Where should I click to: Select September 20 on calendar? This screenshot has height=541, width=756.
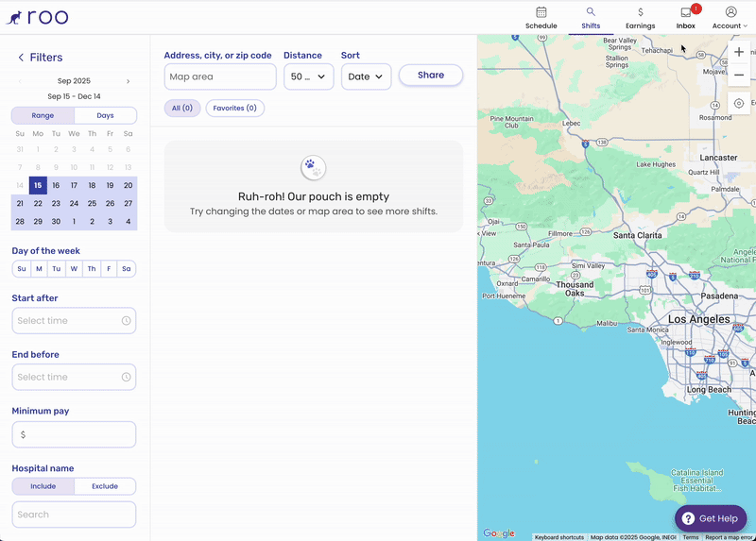point(128,185)
